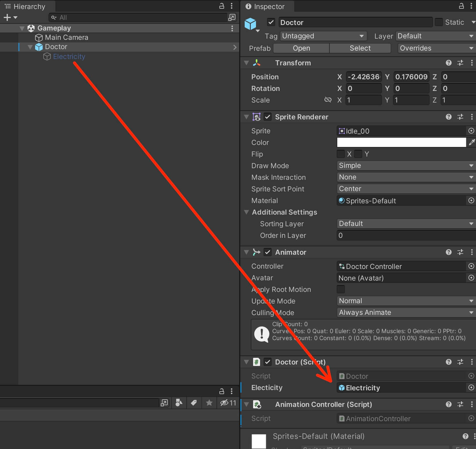Toggle the scale constrained proportions link icon
Viewport: 476px width, 449px height.
tap(328, 100)
